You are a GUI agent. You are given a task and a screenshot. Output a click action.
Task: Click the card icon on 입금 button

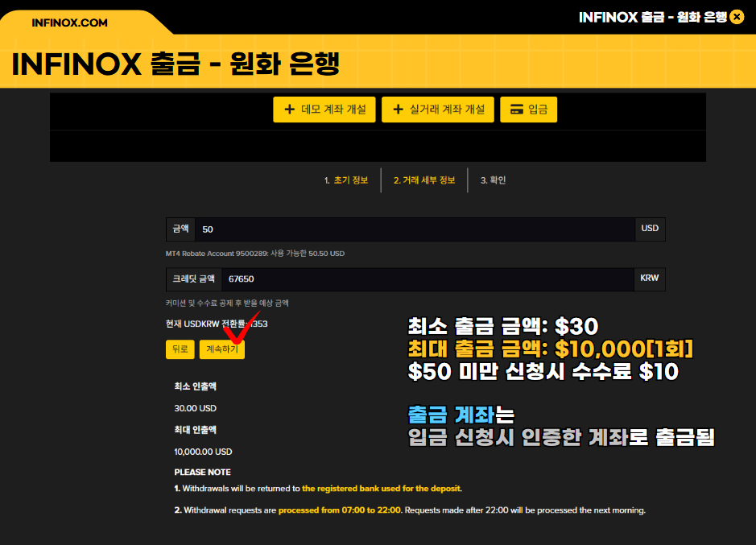516,109
